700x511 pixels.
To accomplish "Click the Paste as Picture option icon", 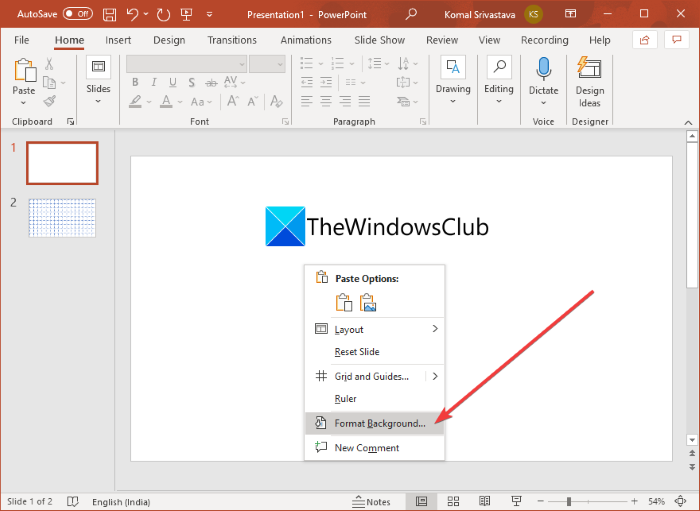I will (368, 303).
